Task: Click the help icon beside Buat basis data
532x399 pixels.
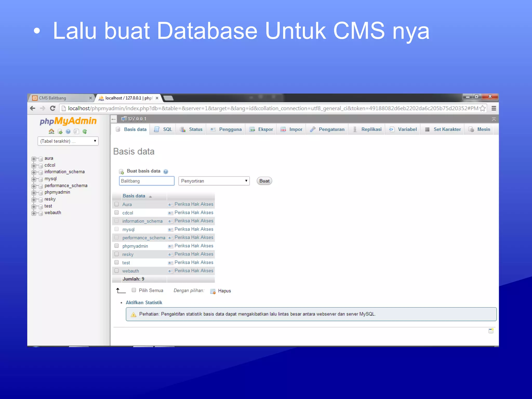Action: (x=166, y=171)
